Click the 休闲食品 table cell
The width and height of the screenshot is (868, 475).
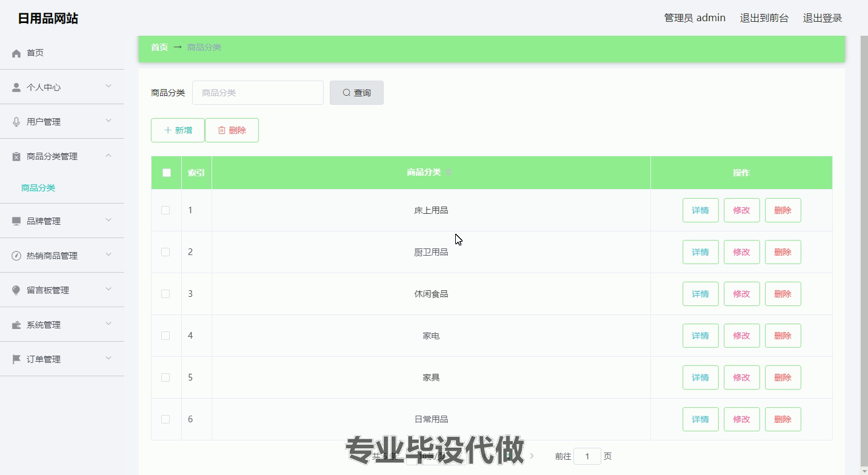(x=431, y=294)
